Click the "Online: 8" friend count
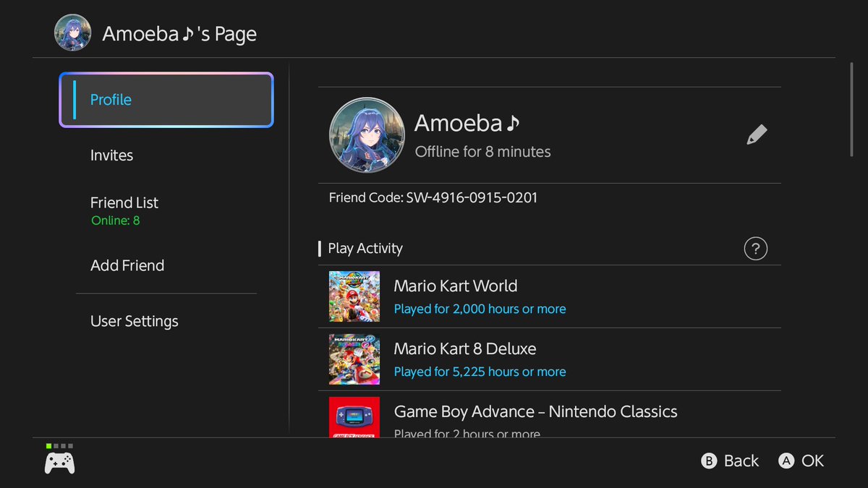This screenshot has width=868, height=488. (x=116, y=221)
